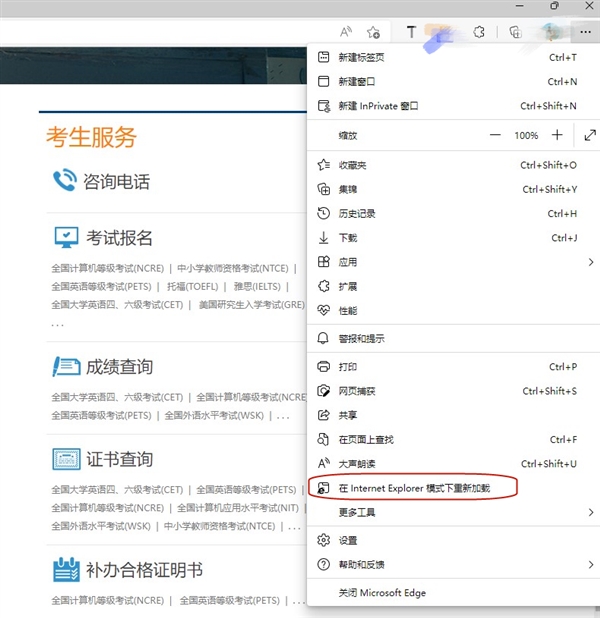Open the profile avatar in toolbar
The width and height of the screenshot is (600, 618).
pyautogui.click(x=551, y=32)
